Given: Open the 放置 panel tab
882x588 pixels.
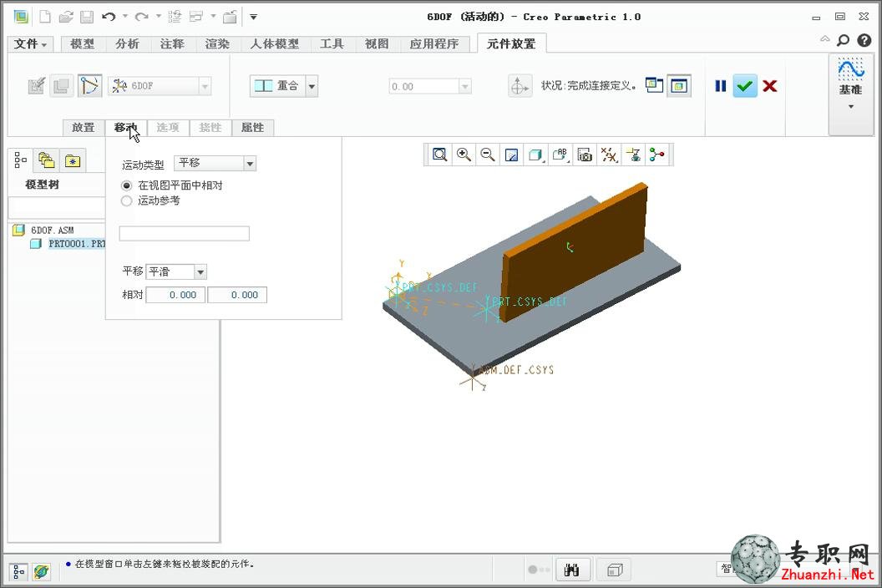Looking at the screenshot, I should 84,128.
